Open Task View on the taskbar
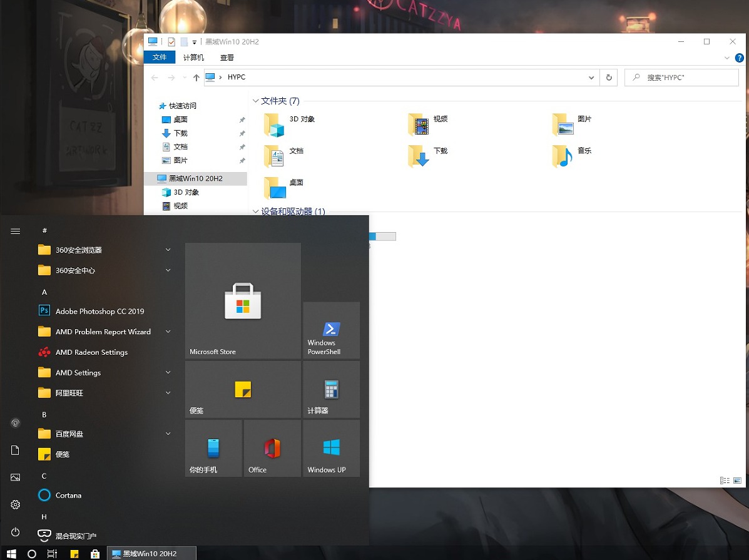The width and height of the screenshot is (749, 560). [x=52, y=553]
